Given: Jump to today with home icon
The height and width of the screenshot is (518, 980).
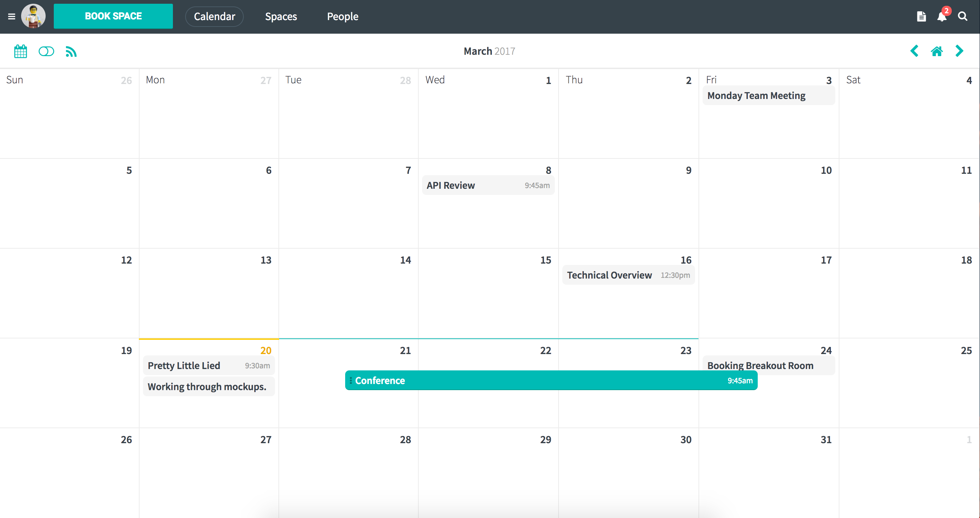Looking at the screenshot, I should click(x=937, y=51).
